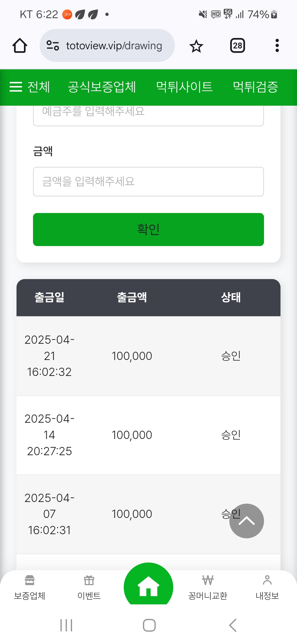The width and height of the screenshot is (297, 644).
Task: Tap the site settings icon in address bar
Action: coord(53,46)
